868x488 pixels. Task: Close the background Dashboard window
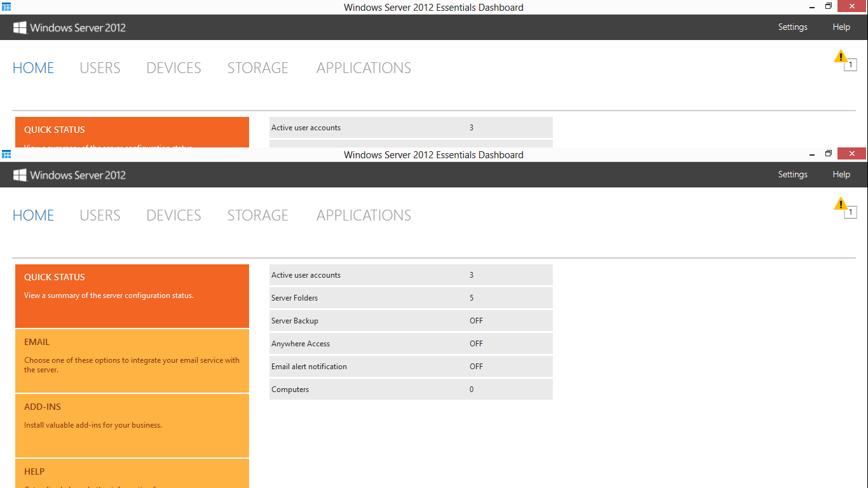pos(851,6)
